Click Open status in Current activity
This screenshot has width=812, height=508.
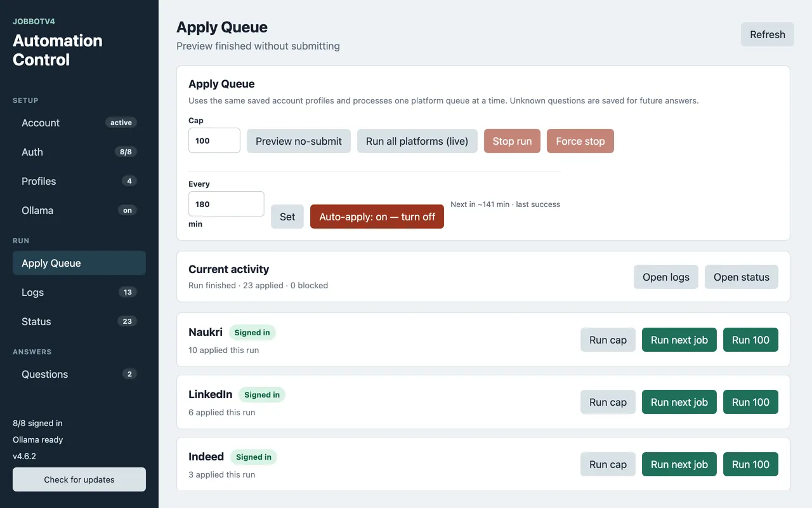pos(742,277)
